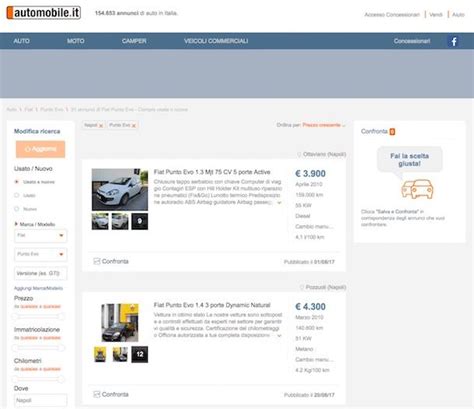Screen dimensions: 474x409
Task: Click the Chilometri range slider
Action: pos(38,379)
